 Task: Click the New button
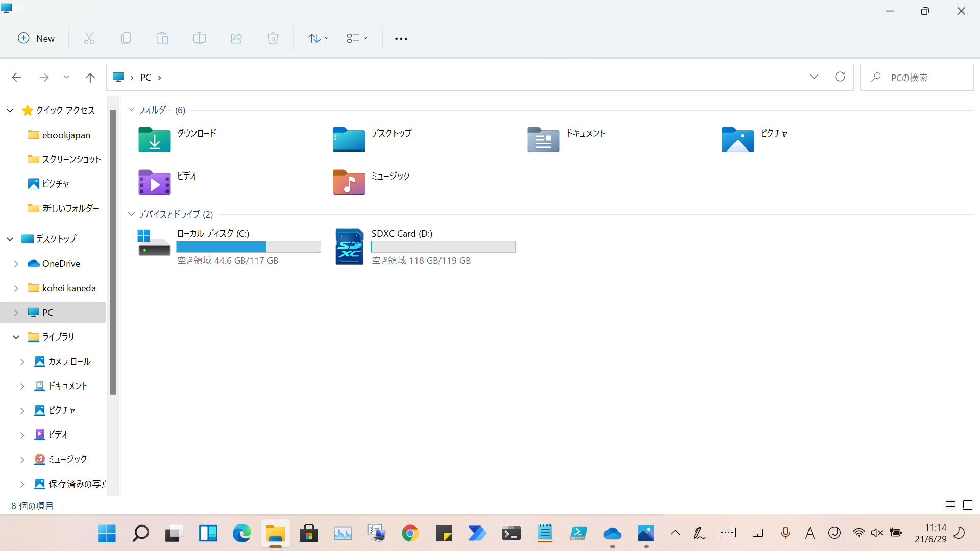(36, 38)
